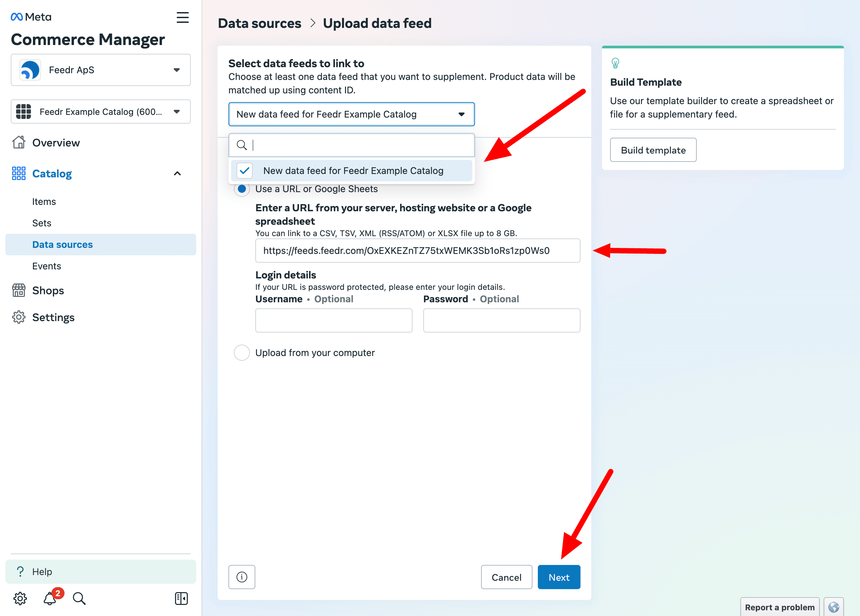
Task: Click the Data sources breadcrumb link
Action: pos(259,24)
